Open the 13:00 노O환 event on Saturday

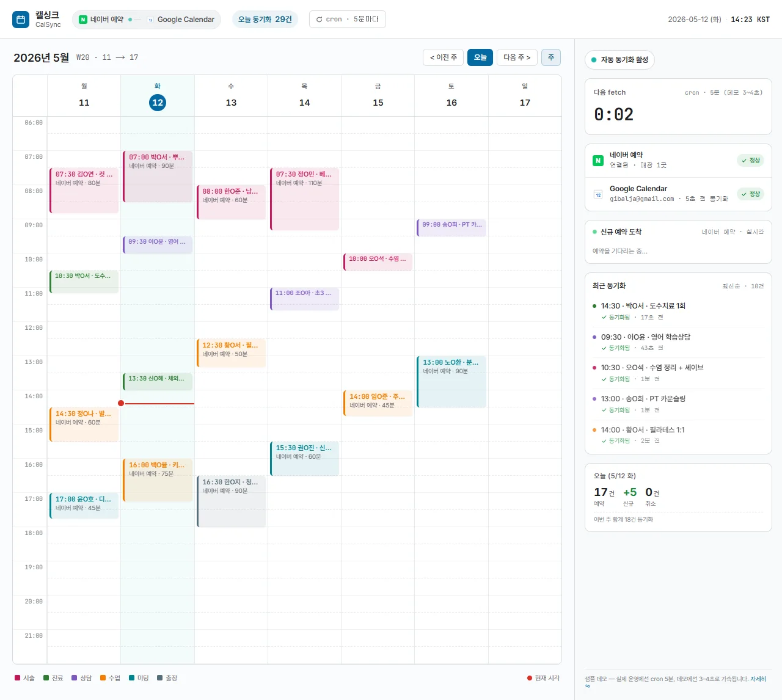pyautogui.click(x=451, y=382)
